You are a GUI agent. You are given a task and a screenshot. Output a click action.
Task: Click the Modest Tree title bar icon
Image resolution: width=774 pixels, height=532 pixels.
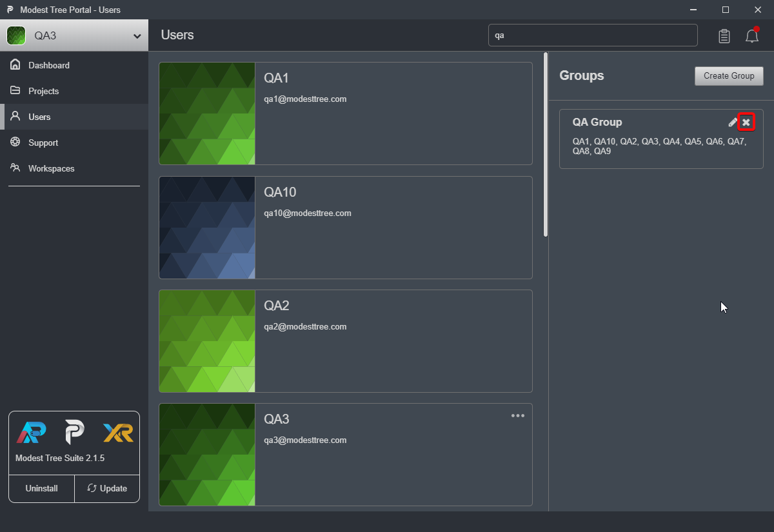coord(10,10)
